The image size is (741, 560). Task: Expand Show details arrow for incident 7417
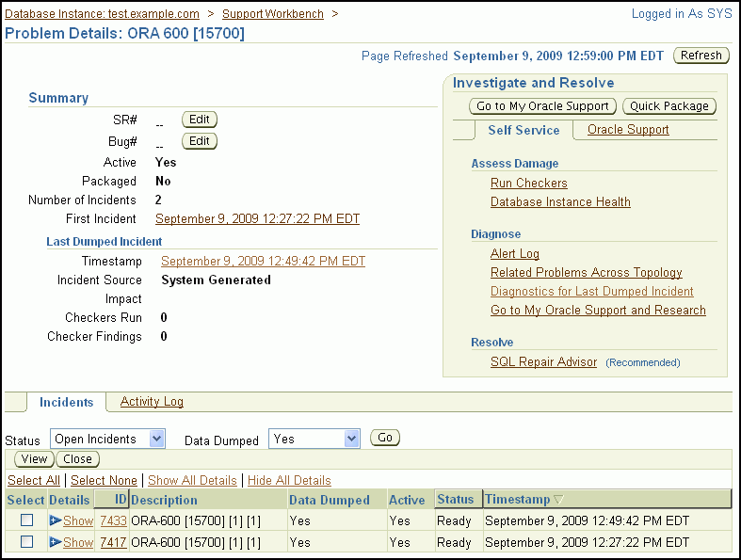pos(56,542)
